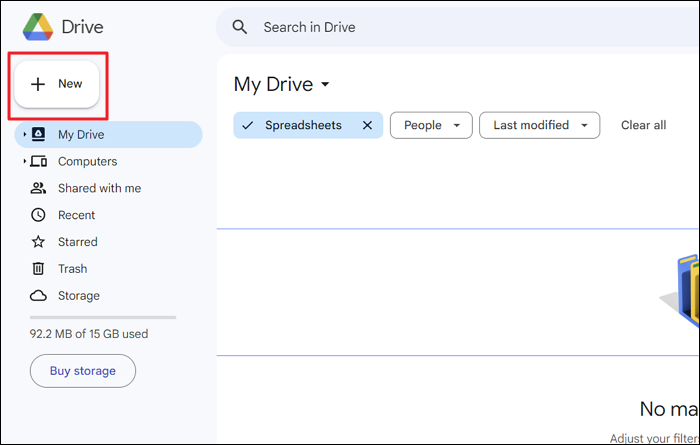Image resolution: width=700 pixels, height=445 pixels.
Task: Click the Recent clock icon
Action: [38, 215]
